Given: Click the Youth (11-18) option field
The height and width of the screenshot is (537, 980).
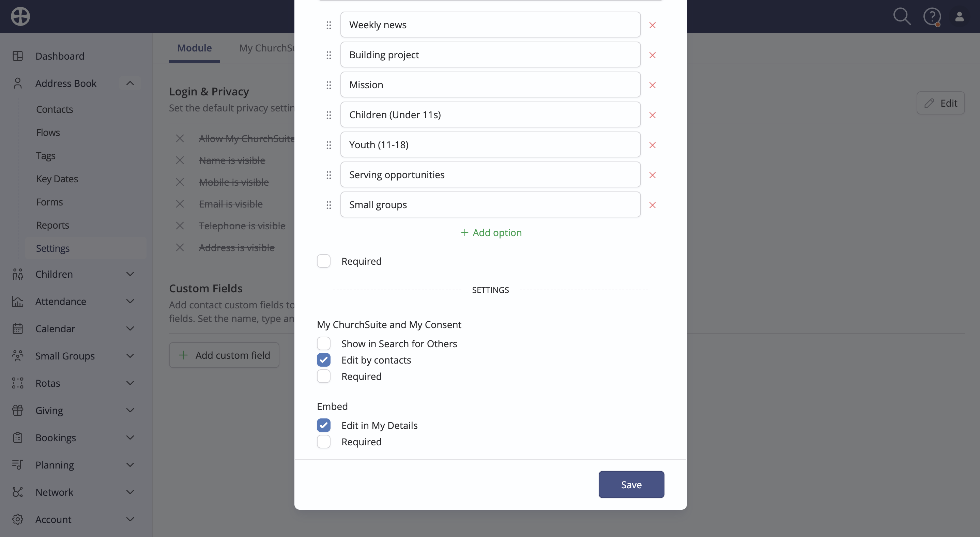Looking at the screenshot, I should pos(490,144).
